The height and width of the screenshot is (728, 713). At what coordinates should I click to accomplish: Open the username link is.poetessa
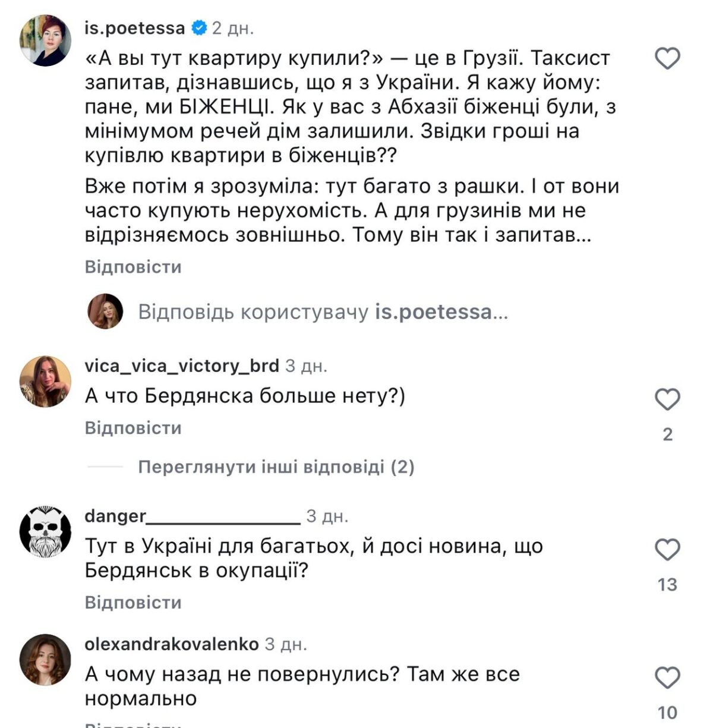pos(135,28)
